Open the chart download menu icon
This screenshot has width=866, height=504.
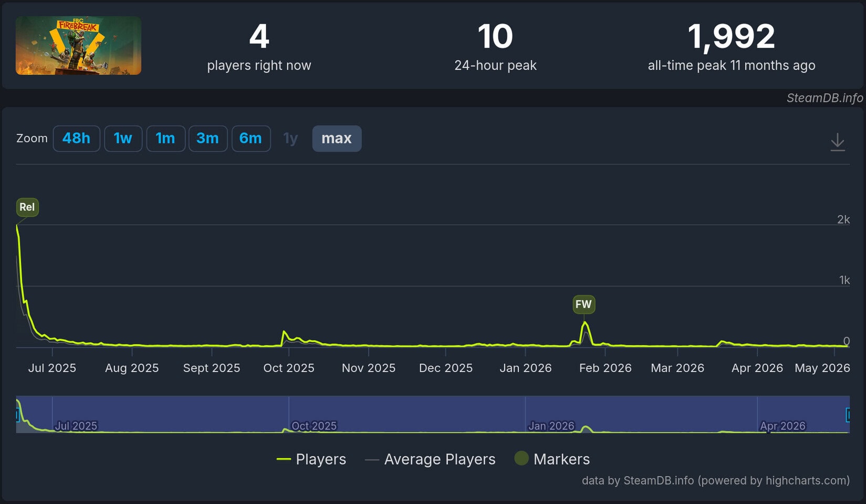tap(838, 142)
